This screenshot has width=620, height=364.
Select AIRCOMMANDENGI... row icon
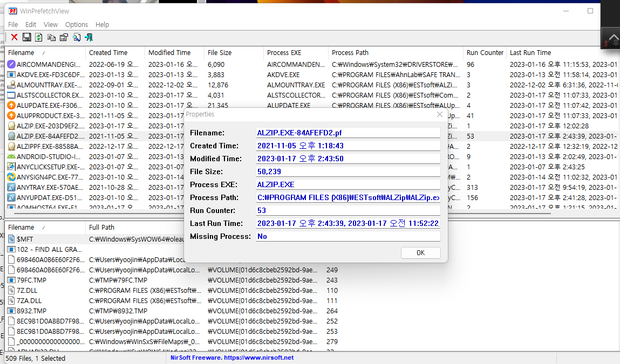[x=11, y=64]
